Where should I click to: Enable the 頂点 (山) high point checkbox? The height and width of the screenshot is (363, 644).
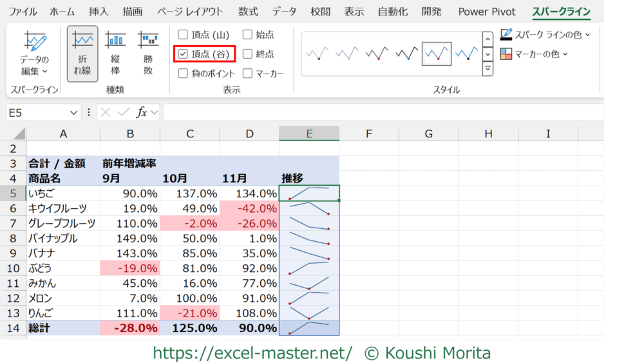[184, 35]
